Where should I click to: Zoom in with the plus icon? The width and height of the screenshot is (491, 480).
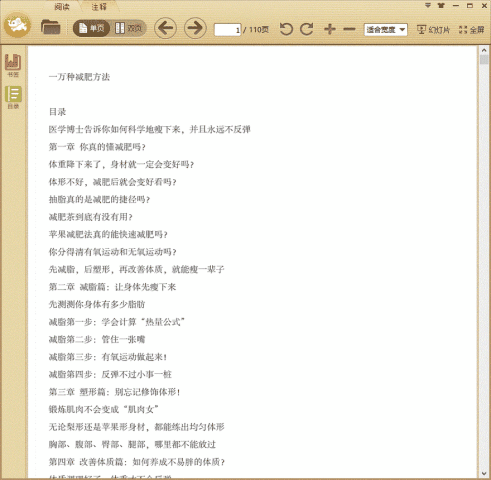click(x=330, y=29)
